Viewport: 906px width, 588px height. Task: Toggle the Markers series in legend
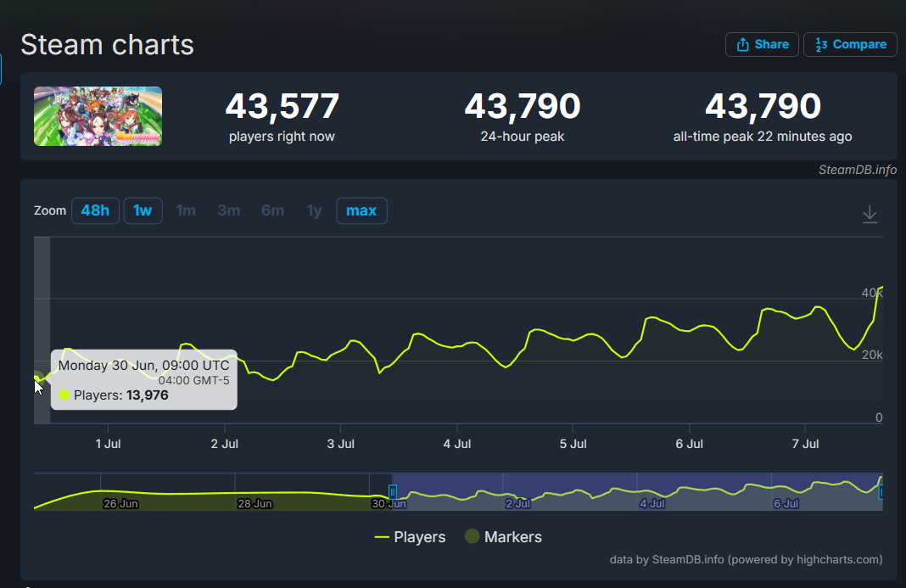(x=503, y=537)
